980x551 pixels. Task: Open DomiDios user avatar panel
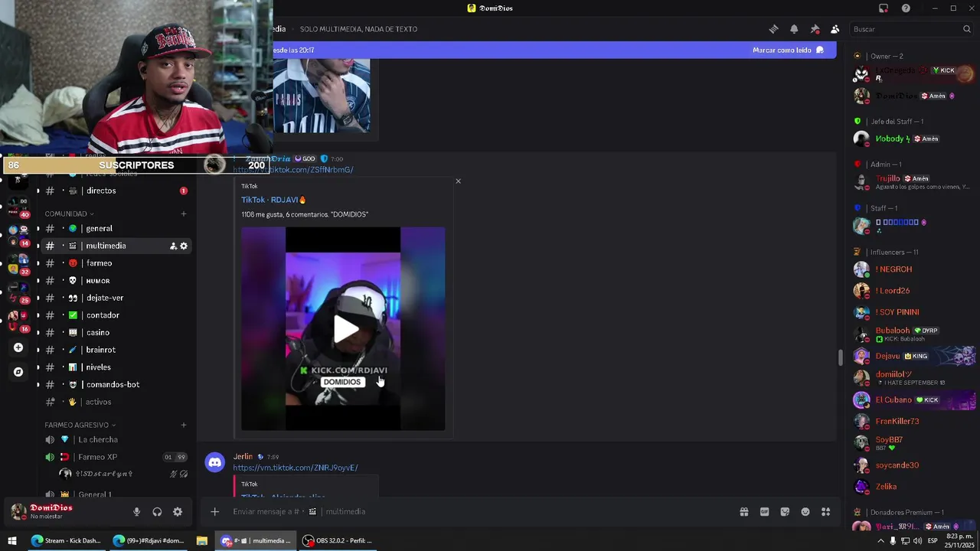(18, 511)
